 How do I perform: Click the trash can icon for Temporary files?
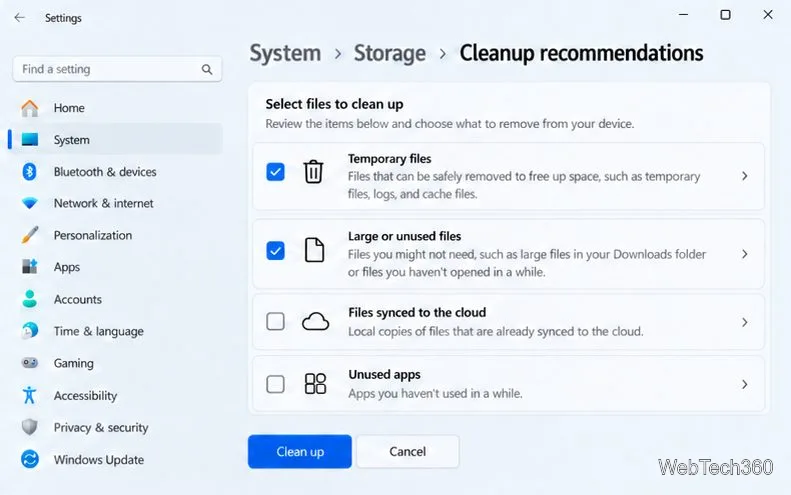(x=313, y=172)
